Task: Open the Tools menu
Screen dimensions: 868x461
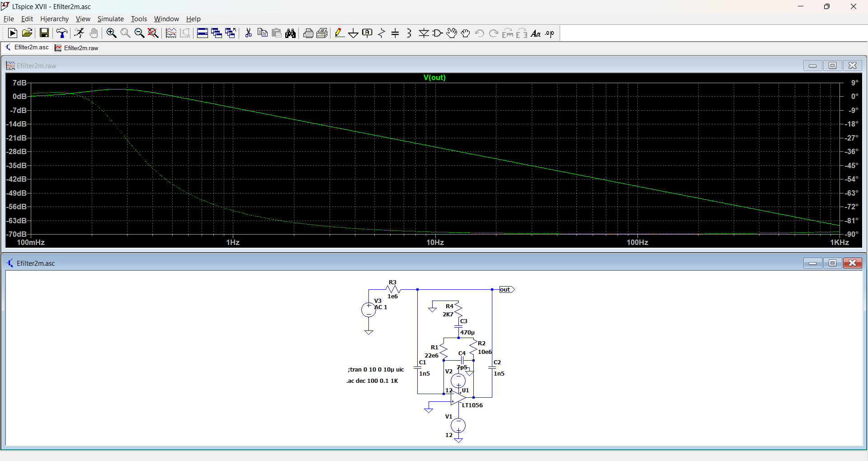Action: 139,19
